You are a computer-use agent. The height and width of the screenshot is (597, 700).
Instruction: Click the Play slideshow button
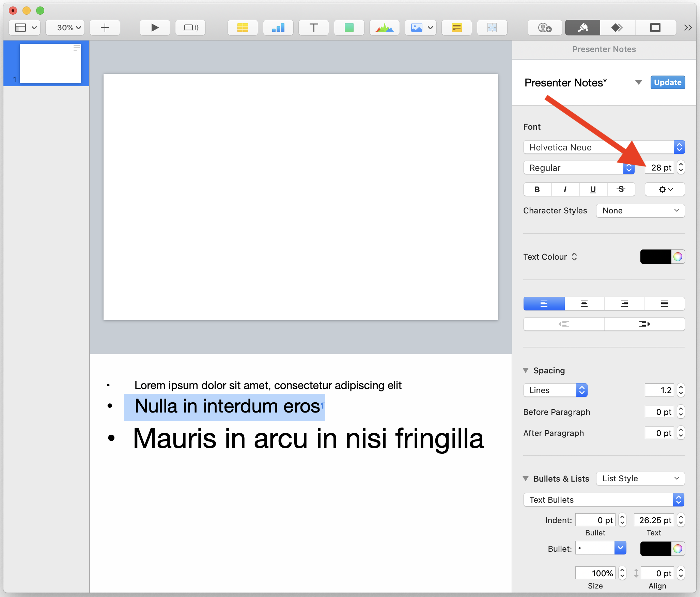pyautogui.click(x=155, y=28)
